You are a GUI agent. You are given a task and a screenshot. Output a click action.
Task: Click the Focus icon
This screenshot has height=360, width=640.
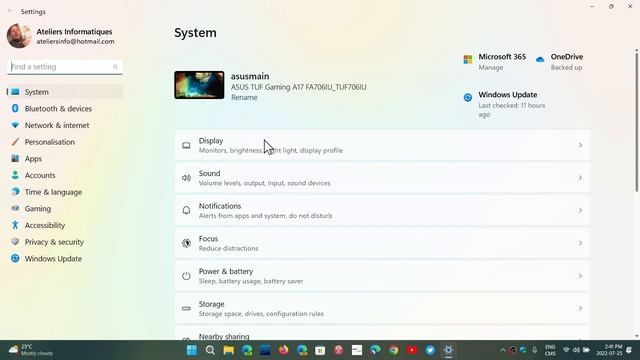tap(186, 243)
